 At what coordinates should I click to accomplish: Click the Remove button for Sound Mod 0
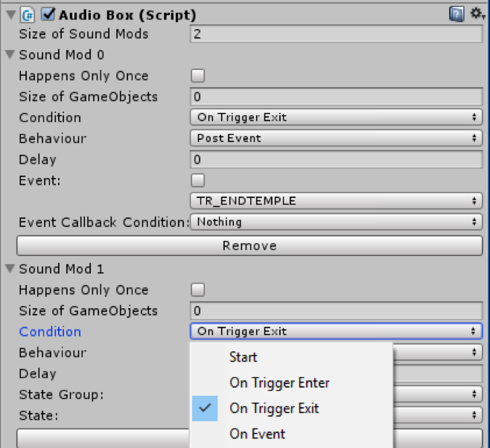[x=249, y=246]
